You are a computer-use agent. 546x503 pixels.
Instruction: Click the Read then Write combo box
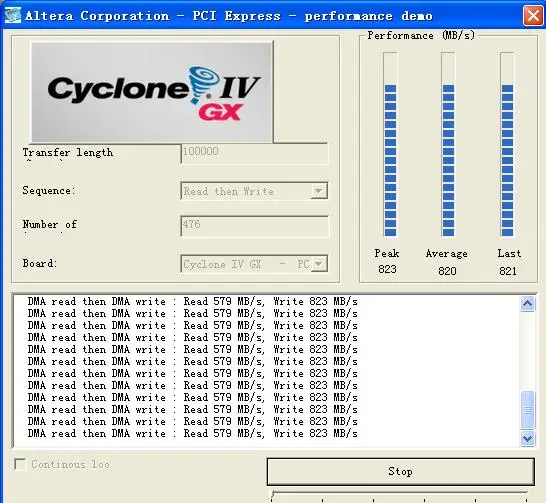coord(254,191)
